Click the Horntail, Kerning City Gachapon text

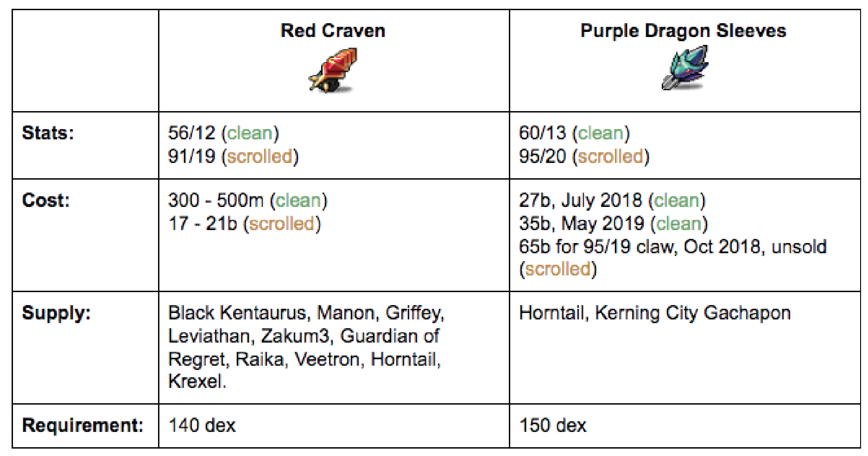[654, 313]
